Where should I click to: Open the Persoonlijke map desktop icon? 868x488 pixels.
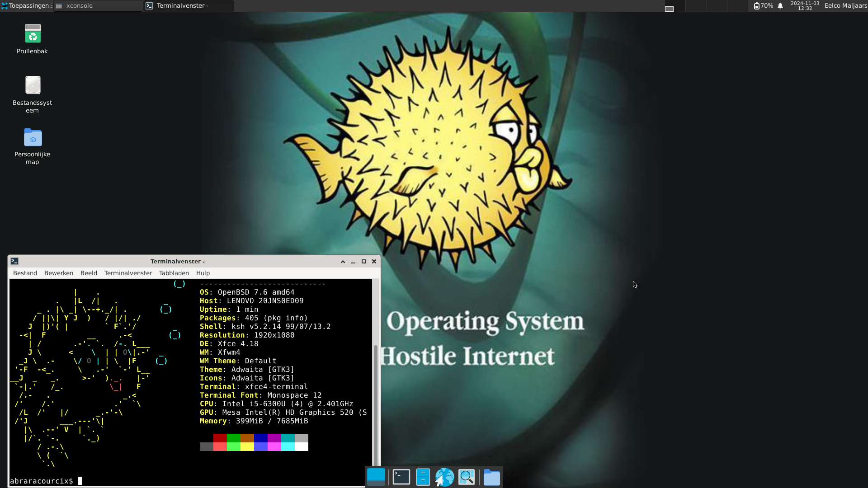[x=32, y=138]
